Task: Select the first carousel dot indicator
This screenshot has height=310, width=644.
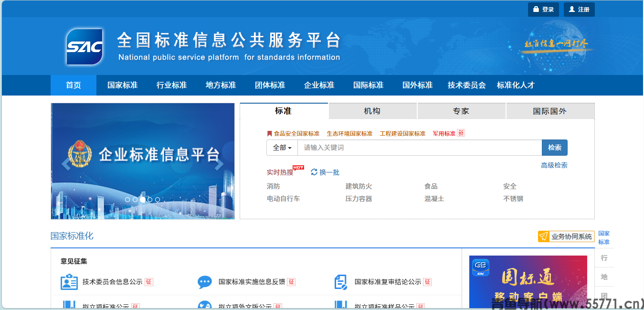Action: coord(127,200)
